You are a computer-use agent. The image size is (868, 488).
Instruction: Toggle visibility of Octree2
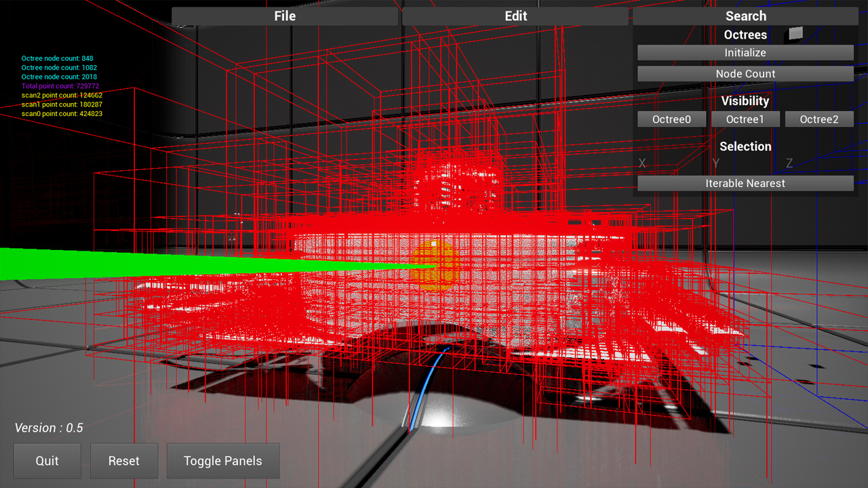818,119
